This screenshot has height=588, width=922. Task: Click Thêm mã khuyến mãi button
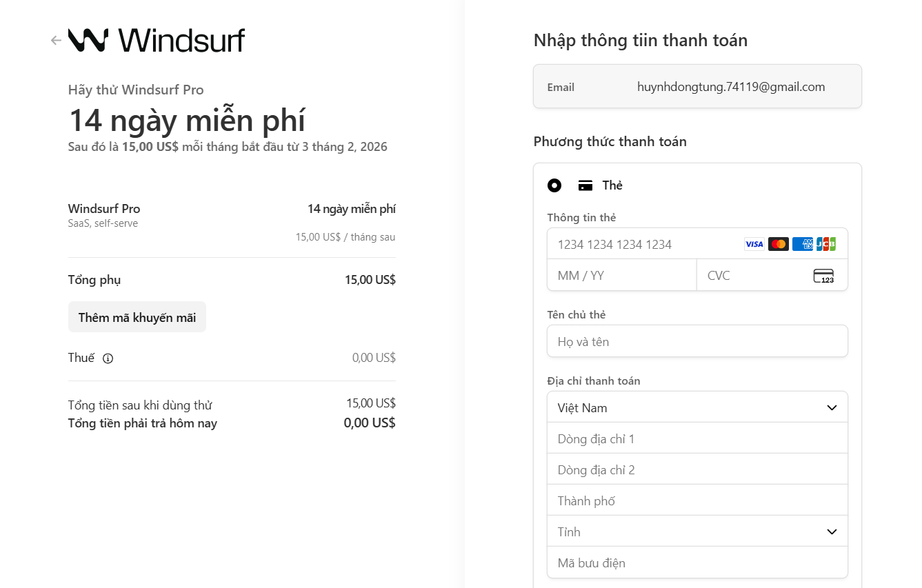(137, 316)
